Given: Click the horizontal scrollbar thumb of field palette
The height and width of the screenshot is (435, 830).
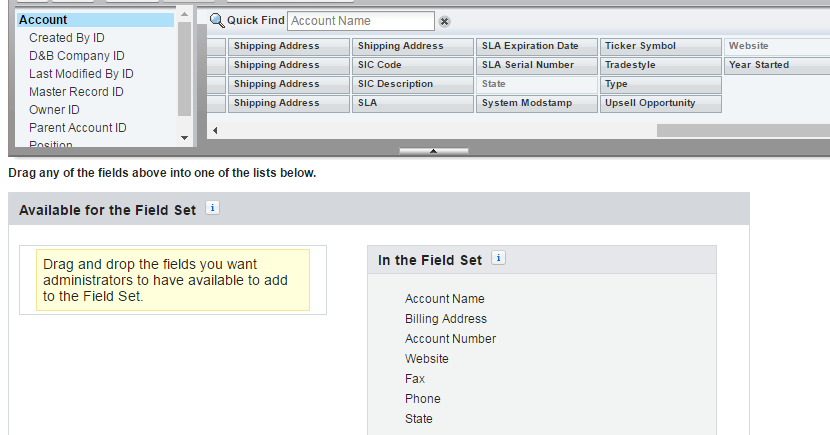Looking at the screenshot, I should coord(743,130).
